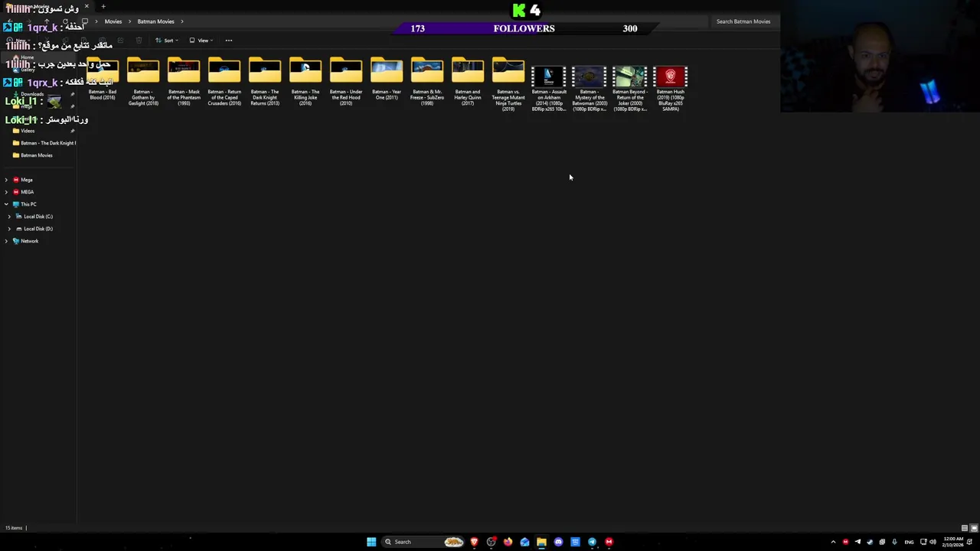Image resolution: width=980 pixels, height=551 pixels.
Task: Expand the Local Disk (C:) node
Action: [9, 217]
